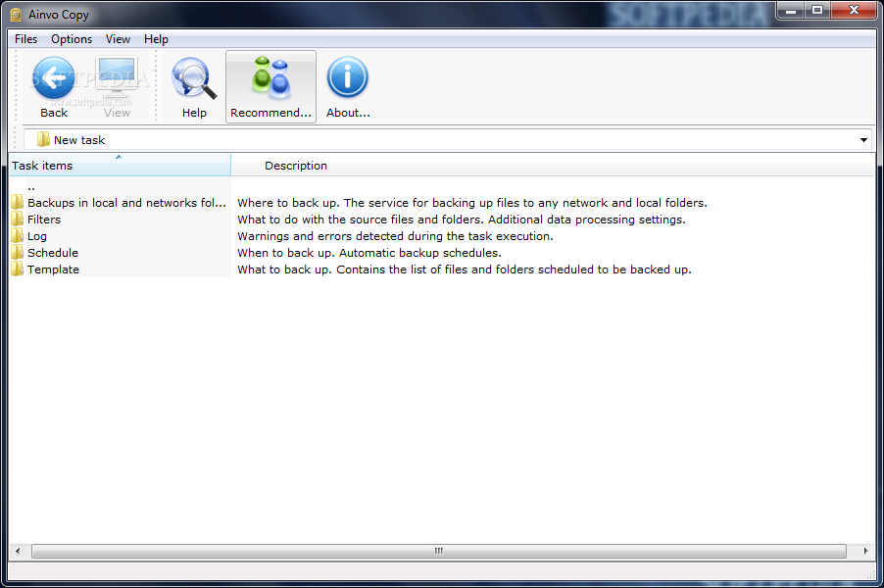The image size is (884, 588).
Task: Click the folder icon beside New task
Action: [43, 139]
